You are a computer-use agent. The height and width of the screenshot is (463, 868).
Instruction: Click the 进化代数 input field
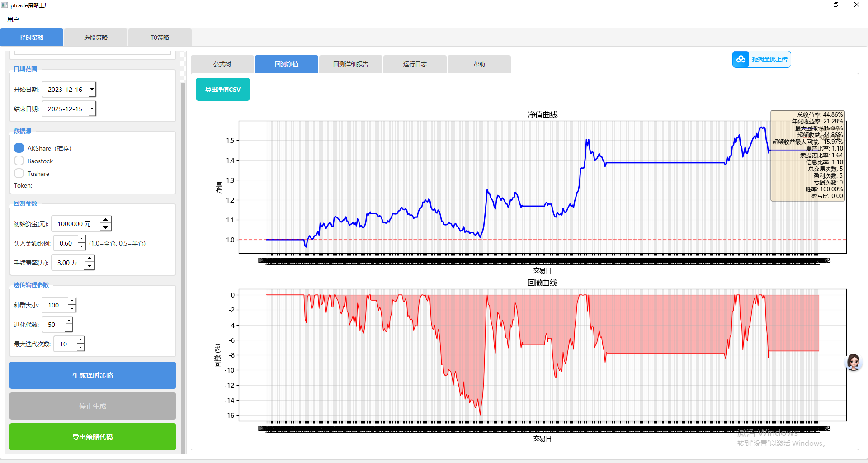click(x=54, y=325)
